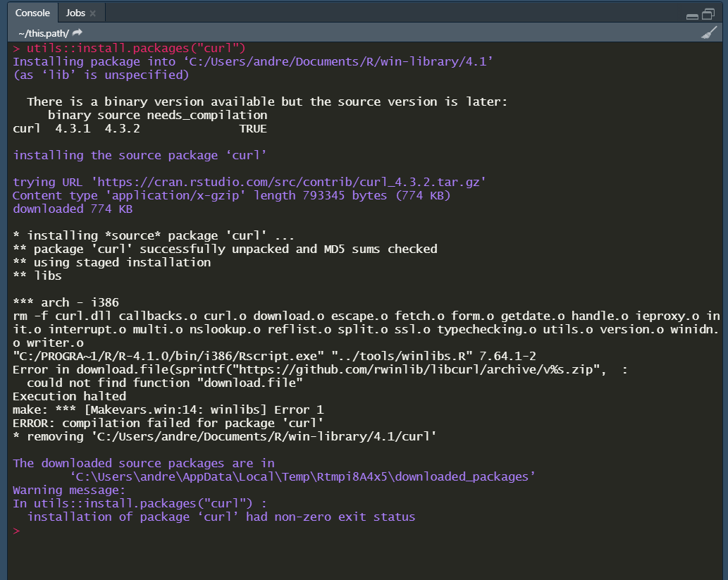Click the 'downloaded 774 KB' line
This screenshot has height=580, width=728.
tap(73, 209)
